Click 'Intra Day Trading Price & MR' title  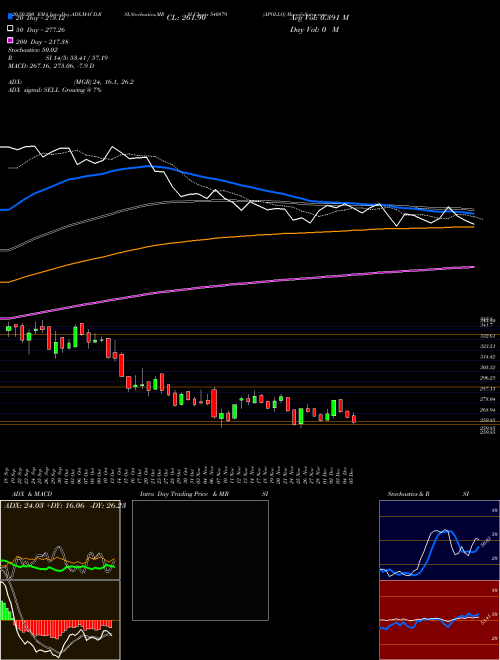(x=184, y=494)
